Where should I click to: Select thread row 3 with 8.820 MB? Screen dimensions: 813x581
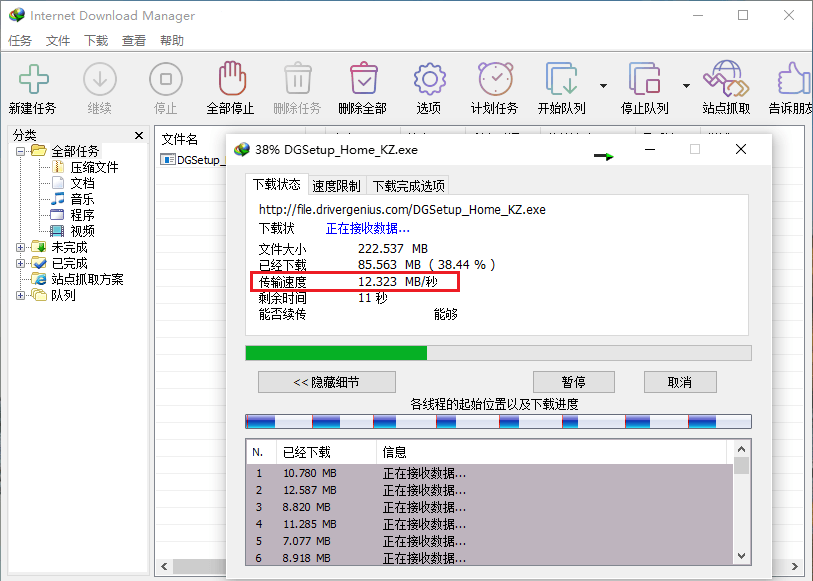tap(490, 507)
